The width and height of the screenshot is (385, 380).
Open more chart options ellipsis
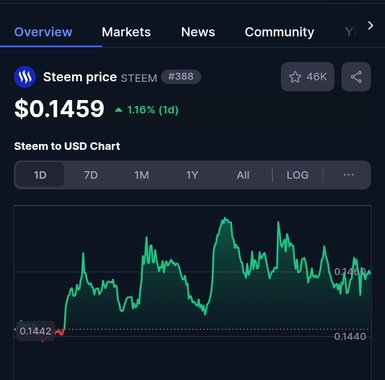(x=349, y=175)
